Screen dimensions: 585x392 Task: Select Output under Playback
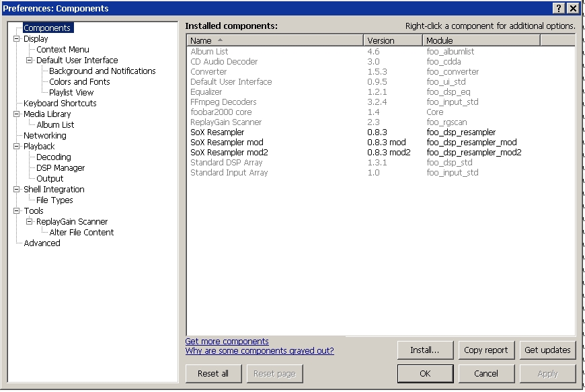[50, 179]
